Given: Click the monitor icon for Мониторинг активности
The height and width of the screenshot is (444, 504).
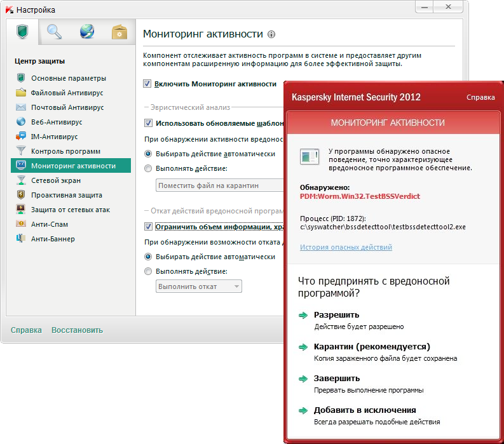Looking at the screenshot, I should 21,165.
